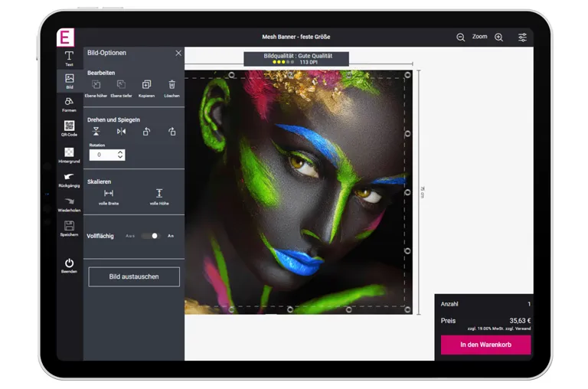This screenshot has width=588, height=389.
Task: Toggle the Vollflächig switch
Action: tap(150, 236)
